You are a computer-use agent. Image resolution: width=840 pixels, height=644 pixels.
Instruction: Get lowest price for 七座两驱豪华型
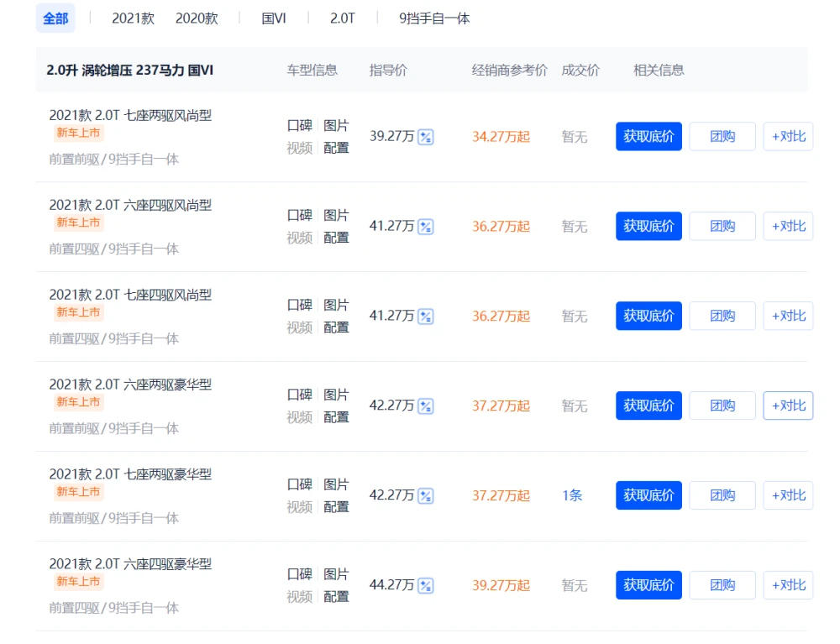click(648, 495)
